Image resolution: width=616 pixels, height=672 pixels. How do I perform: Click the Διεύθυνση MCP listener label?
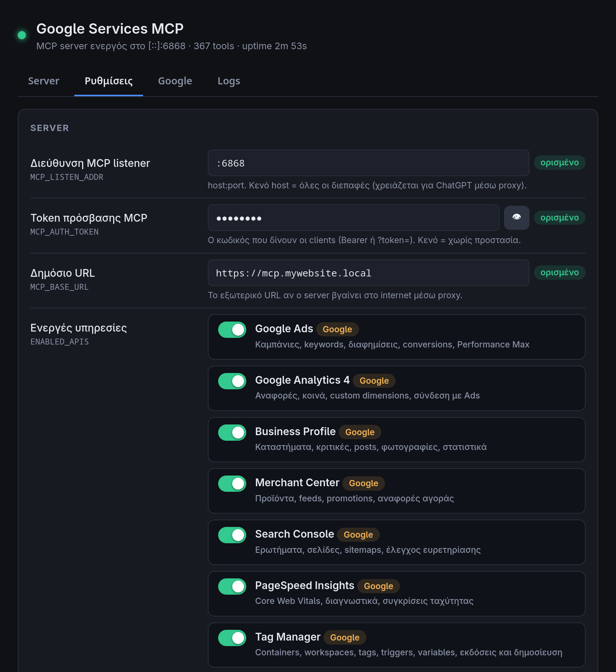coord(90,163)
